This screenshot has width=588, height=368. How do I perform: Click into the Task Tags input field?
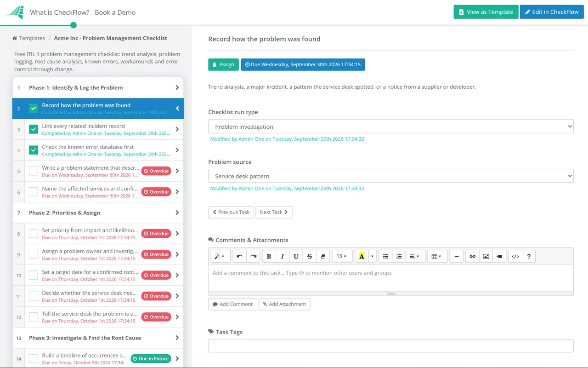pyautogui.click(x=391, y=346)
